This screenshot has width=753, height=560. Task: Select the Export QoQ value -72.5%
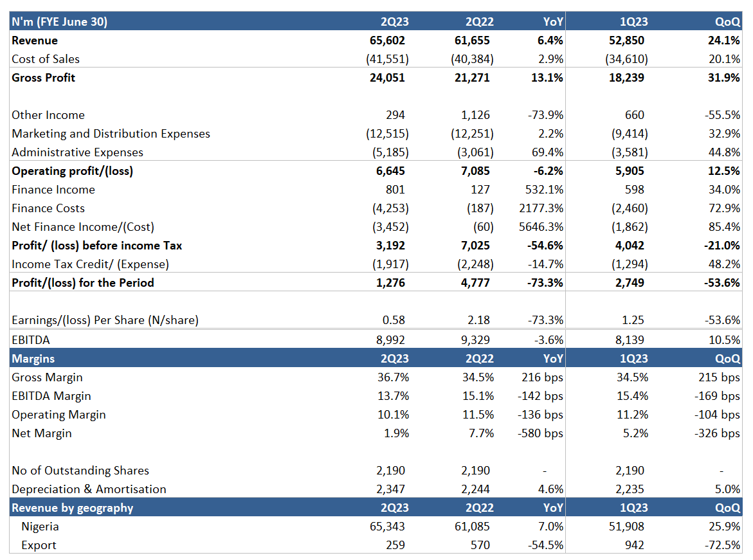pyautogui.click(x=722, y=545)
